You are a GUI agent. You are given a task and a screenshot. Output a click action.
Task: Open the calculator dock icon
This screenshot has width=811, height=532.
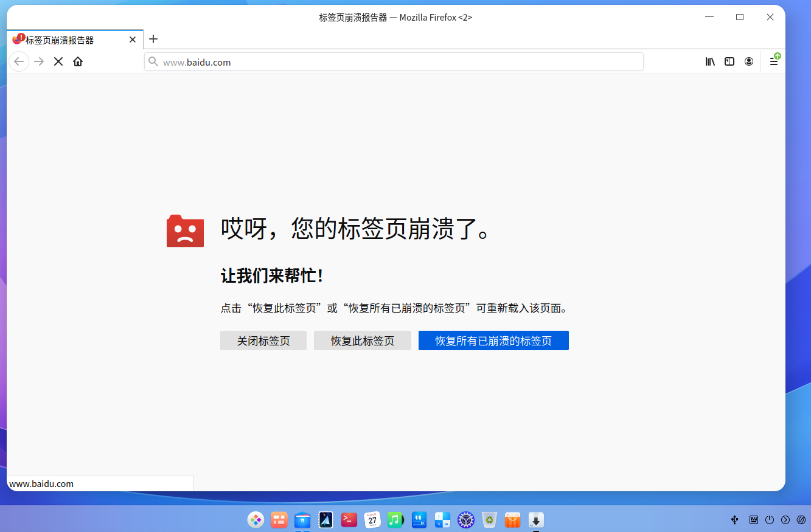point(442,520)
